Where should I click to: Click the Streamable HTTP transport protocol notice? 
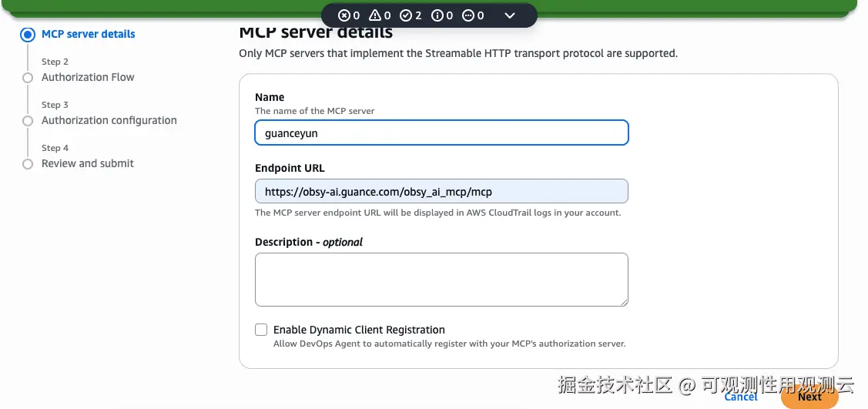458,54
